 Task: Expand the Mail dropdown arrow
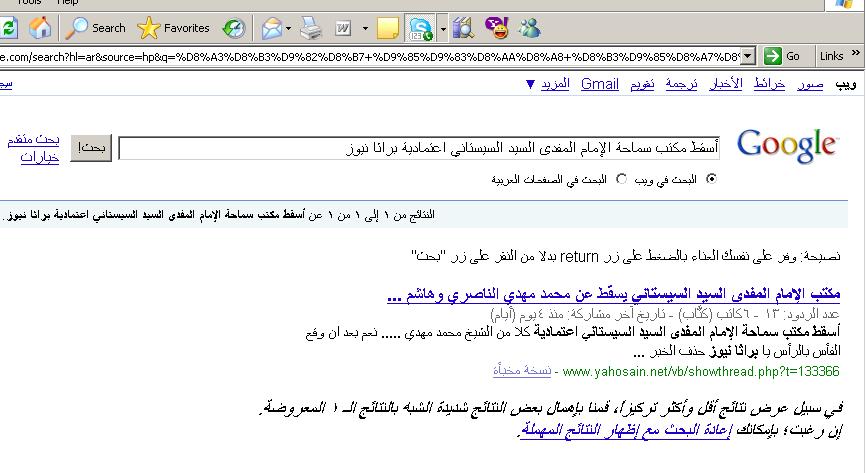click(288, 28)
